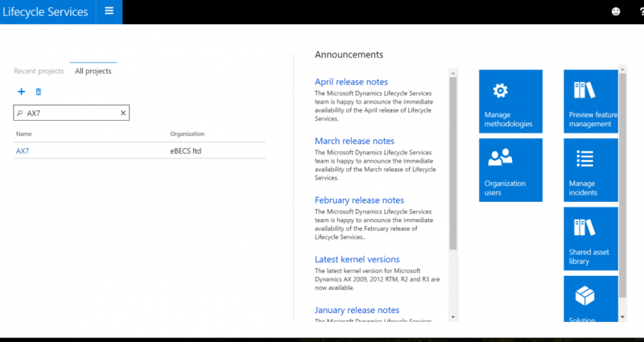Switch to Recent projects tab
The width and height of the screenshot is (644, 342).
39,71
